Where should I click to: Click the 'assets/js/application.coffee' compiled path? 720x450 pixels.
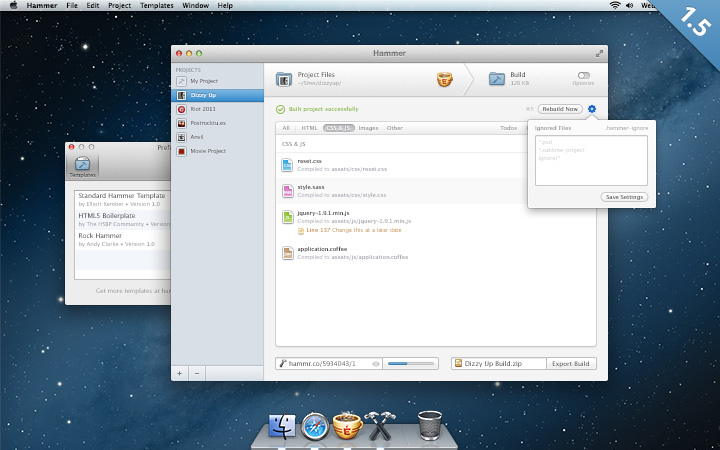click(370, 257)
